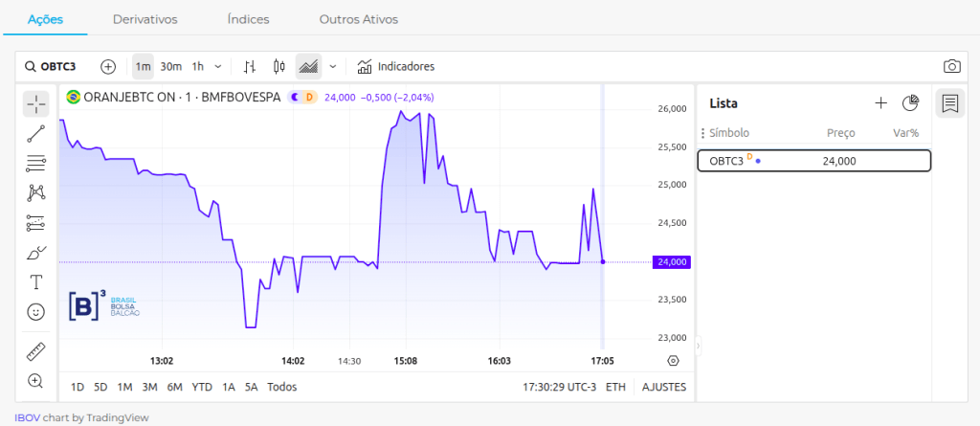
Task: Collapse the right Lista side panel
Action: pos(698,345)
